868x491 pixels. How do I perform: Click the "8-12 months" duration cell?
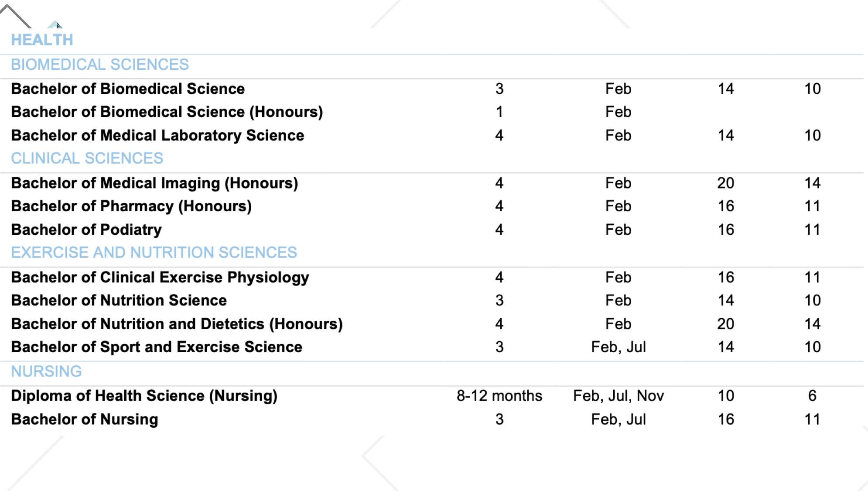point(499,396)
